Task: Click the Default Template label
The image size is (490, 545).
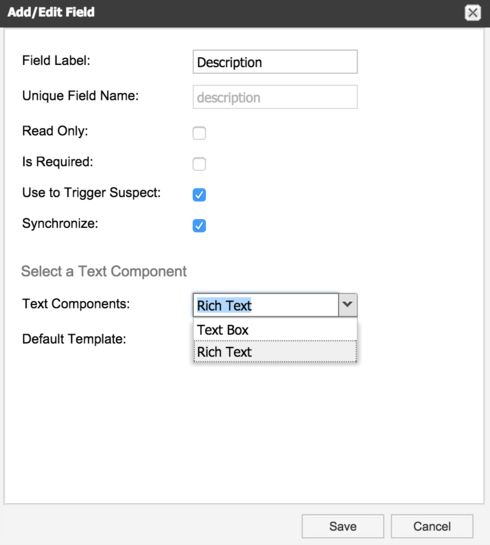Action: point(74,339)
